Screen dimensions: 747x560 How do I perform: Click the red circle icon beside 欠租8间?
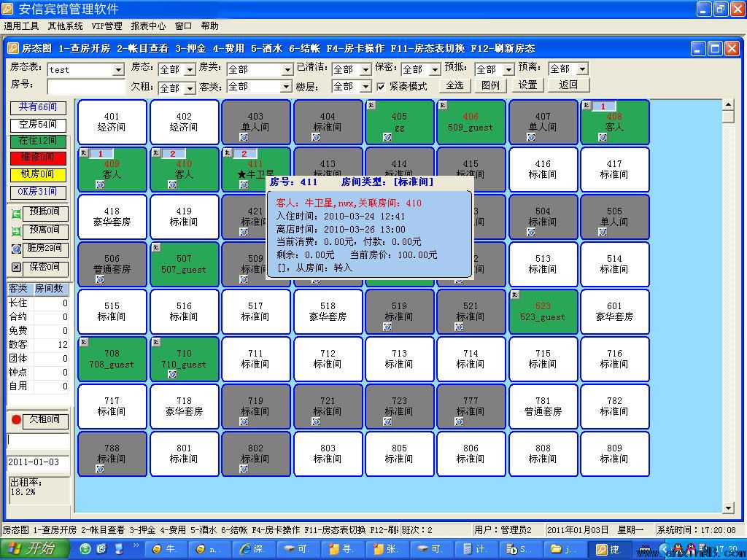(x=16, y=420)
